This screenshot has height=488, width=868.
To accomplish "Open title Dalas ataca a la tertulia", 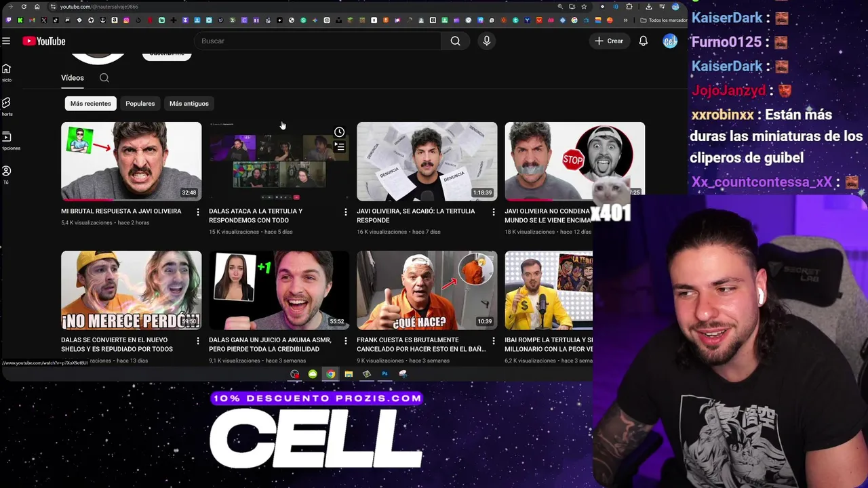I will coord(256,216).
